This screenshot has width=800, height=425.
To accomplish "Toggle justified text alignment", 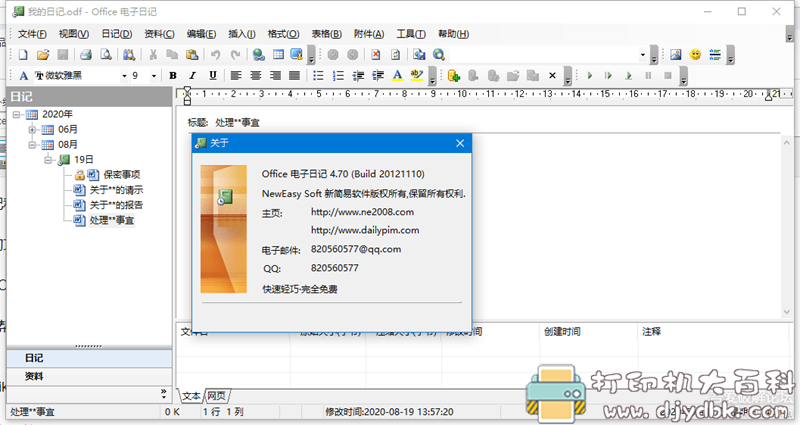I will 294,76.
